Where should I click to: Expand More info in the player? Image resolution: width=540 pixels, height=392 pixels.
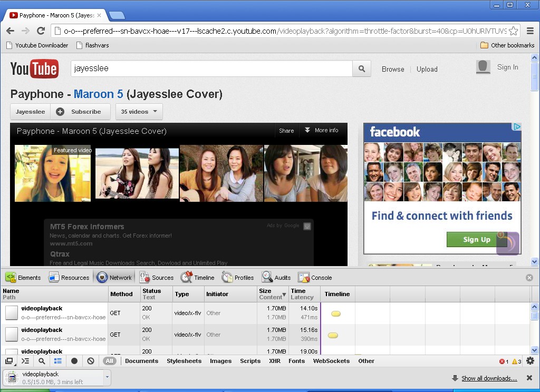(x=321, y=131)
